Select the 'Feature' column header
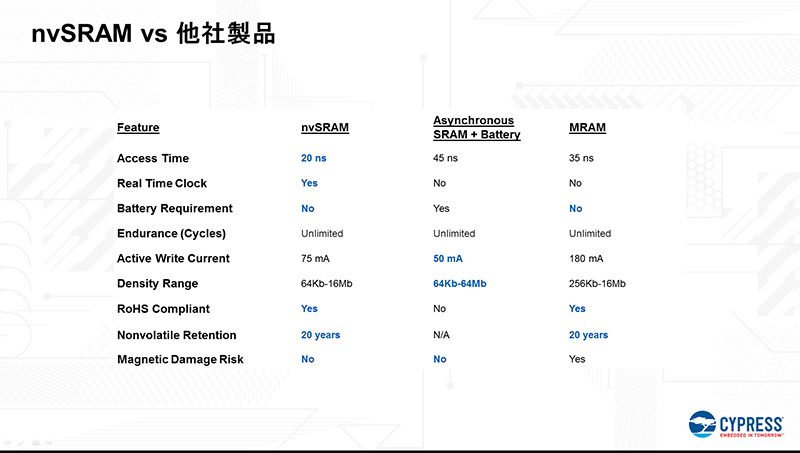The width and height of the screenshot is (800, 453). pyautogui.click(x=138, y=128)
